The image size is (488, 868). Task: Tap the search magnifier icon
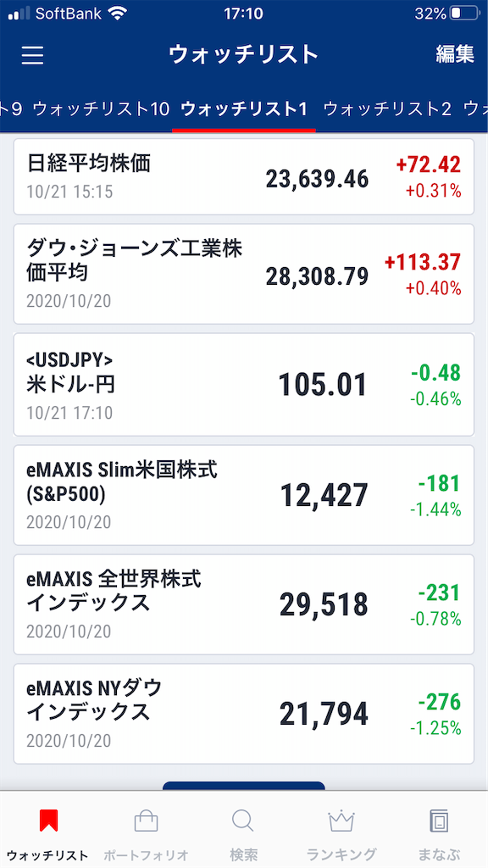(x=243, y=821)
